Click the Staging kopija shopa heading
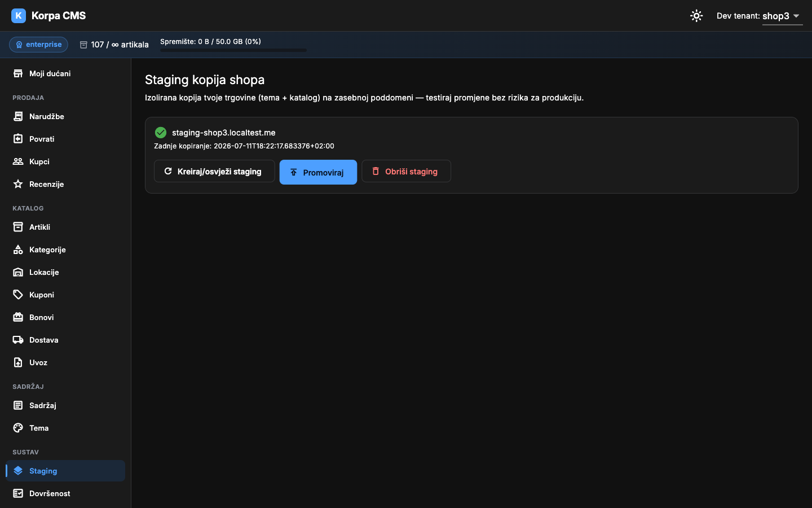812x508 pixels. click(205, 80)
